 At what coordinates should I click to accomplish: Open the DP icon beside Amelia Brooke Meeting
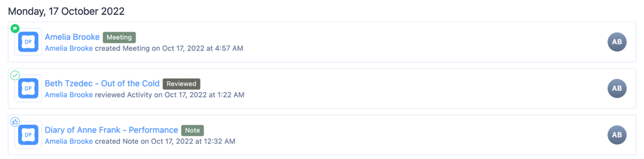pyautogui.click(x=28, y=42)
